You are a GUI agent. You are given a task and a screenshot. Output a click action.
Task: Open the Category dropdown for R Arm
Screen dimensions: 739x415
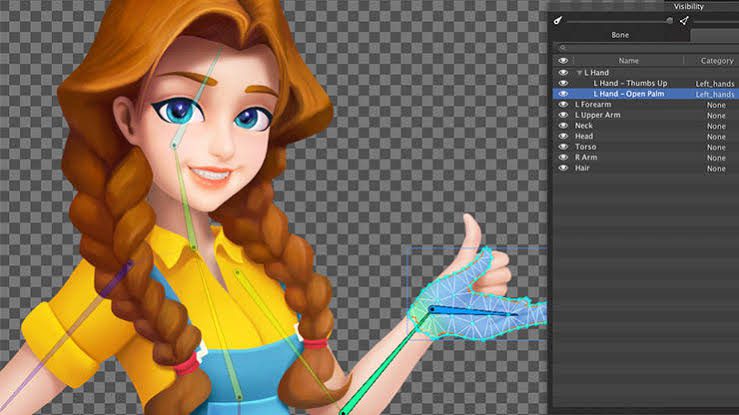click(x=716, y=158)
